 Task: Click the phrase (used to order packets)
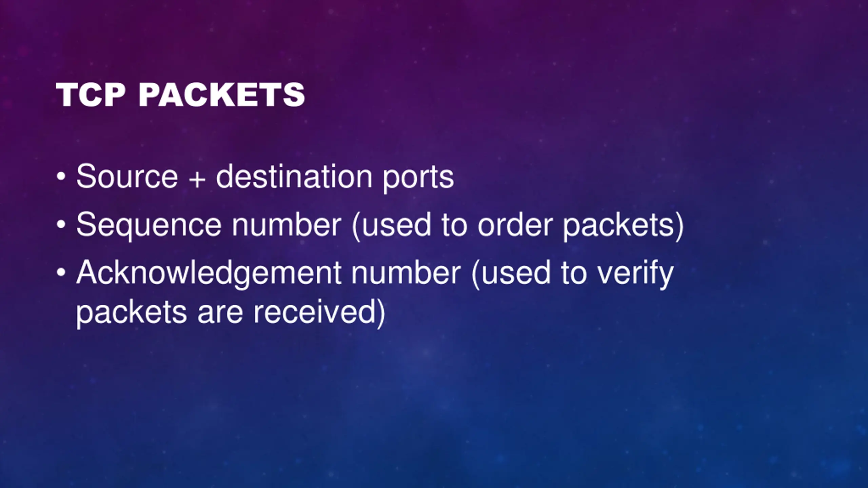518,225
